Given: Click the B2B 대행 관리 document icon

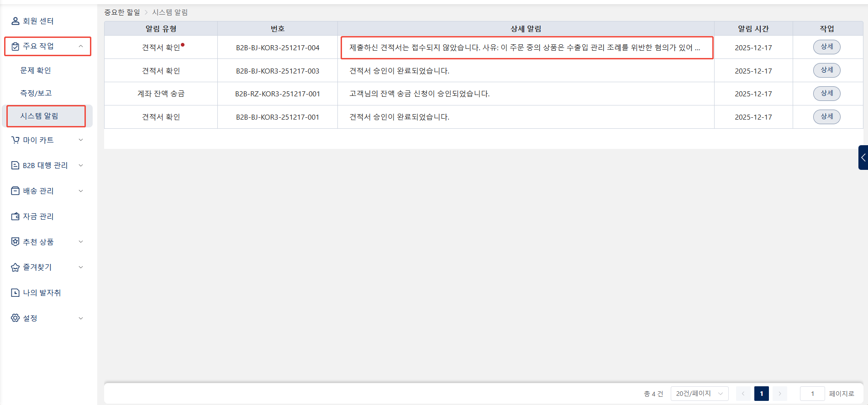Looking at the screenshot, I should click(x=15, y=165).
